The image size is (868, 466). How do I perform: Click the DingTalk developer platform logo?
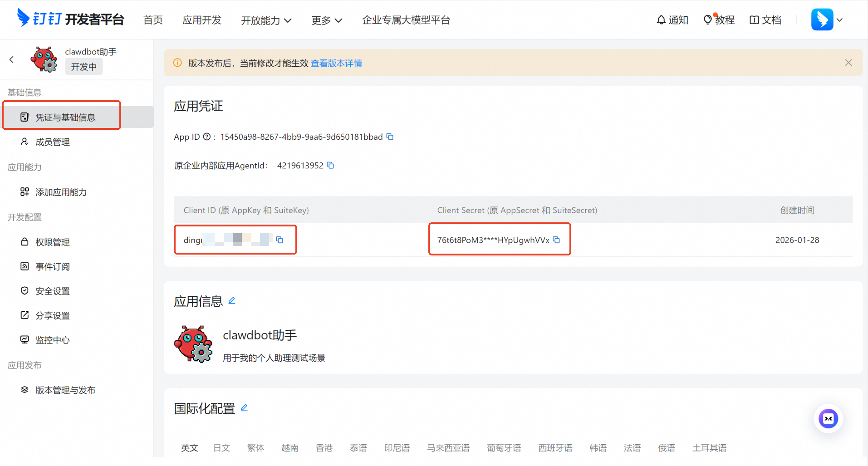(70, 19)
